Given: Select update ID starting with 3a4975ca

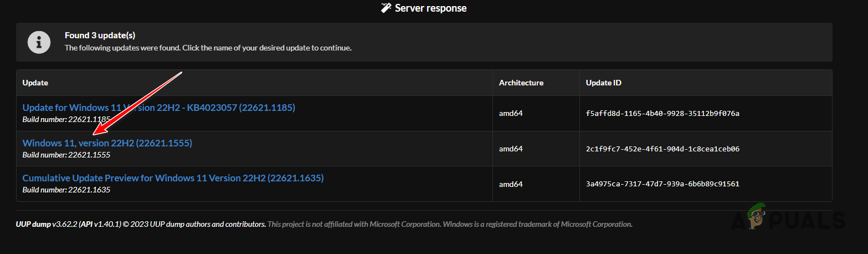Looking at the screenshot, I should [x=662, y=184].
